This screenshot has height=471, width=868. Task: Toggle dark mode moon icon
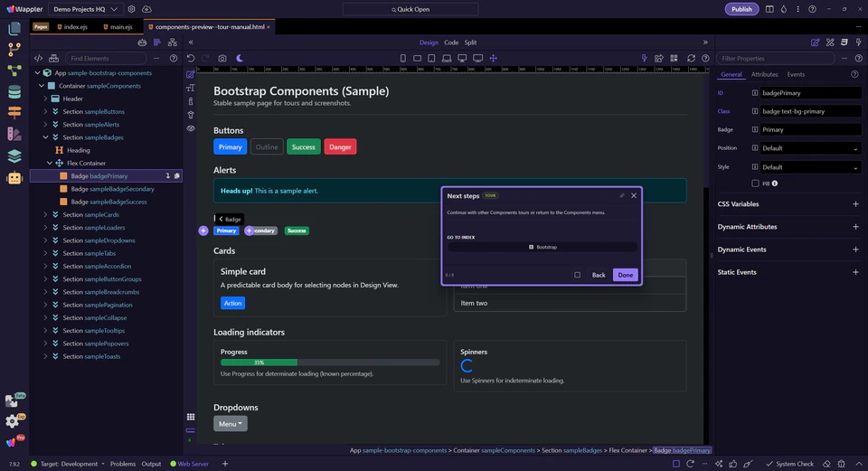[x=239, y=58]
